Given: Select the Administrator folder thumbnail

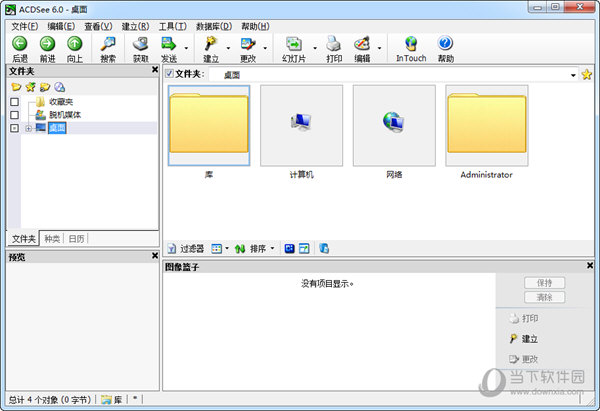Looking at the screenshot, I should click(x=487, y=126).
